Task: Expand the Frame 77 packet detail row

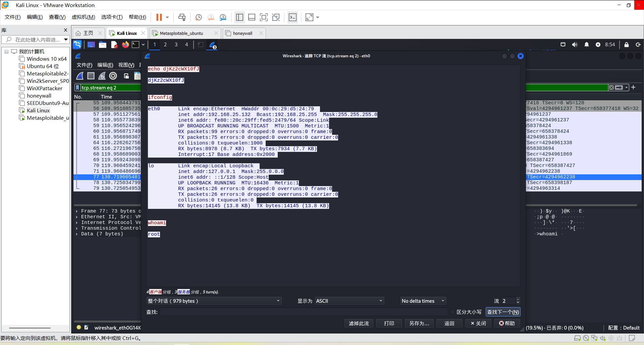Action: coord(77,211)
